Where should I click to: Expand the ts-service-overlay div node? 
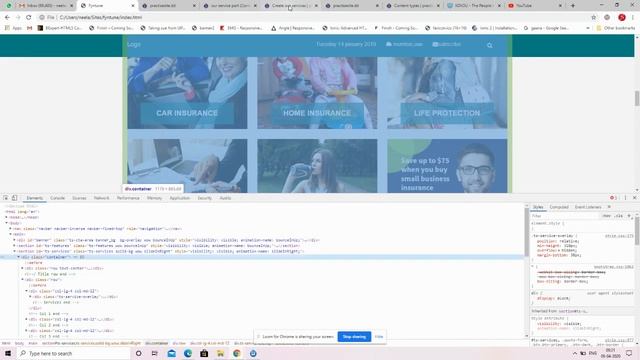pyautogui.click(x=31, y=297)
